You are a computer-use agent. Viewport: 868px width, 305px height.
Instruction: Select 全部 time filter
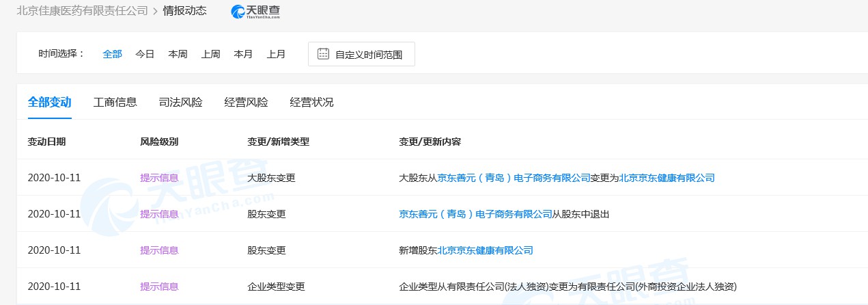(113, 54)
